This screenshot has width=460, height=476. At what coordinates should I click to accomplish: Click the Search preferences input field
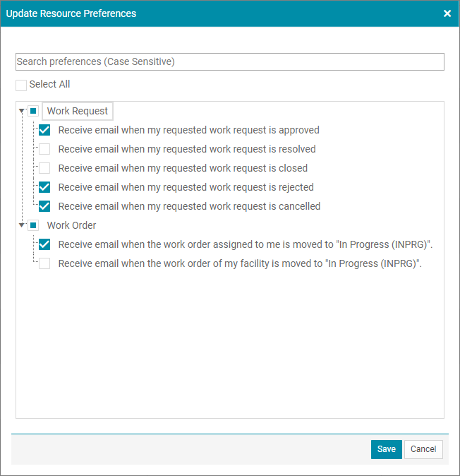[230, 61]
